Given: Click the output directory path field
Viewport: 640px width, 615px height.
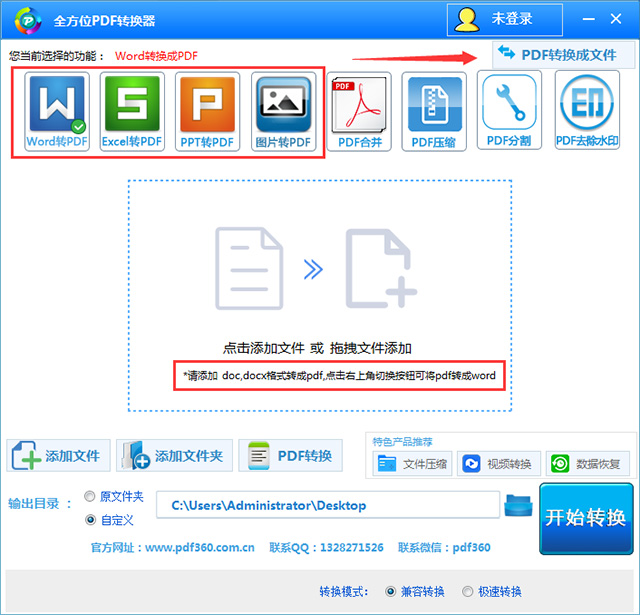Looking at the screenshot, I should tap(328, 505).
